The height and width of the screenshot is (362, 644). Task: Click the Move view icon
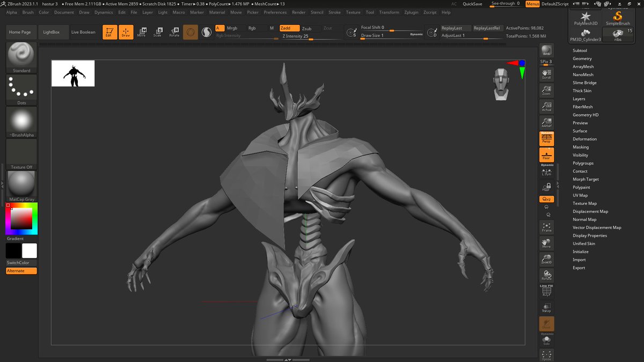coord(546,243)
